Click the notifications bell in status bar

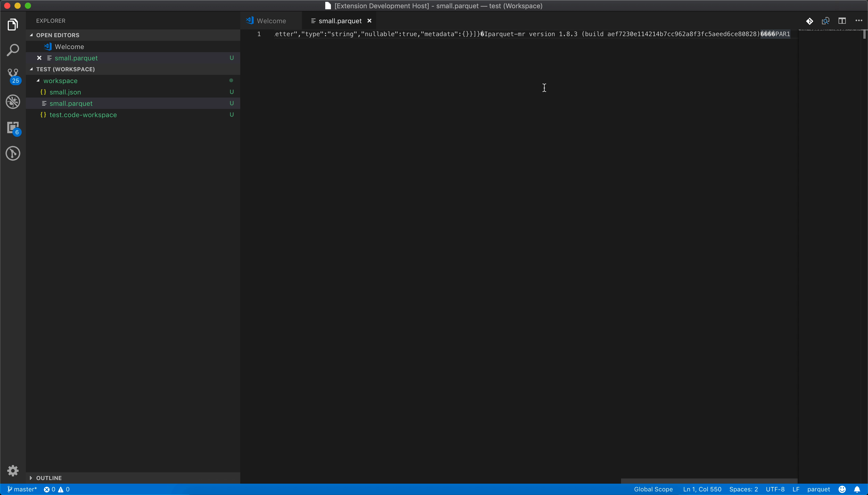point(857,489)
